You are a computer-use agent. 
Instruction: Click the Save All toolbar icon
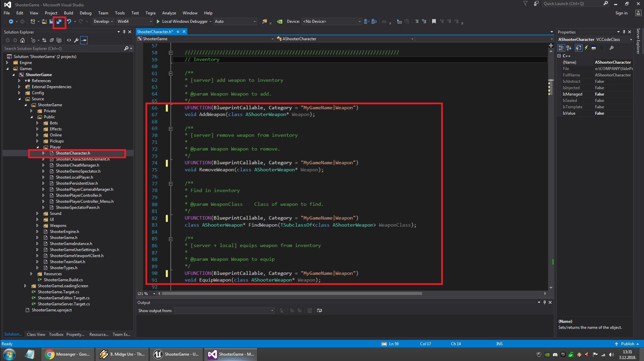point(59,21)
